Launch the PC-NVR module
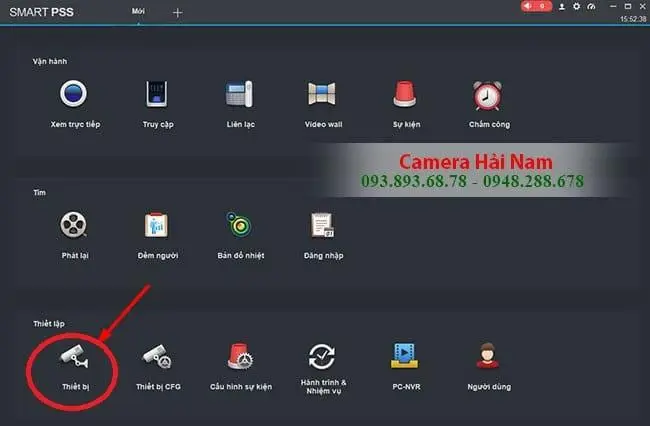 coord(405,356)
